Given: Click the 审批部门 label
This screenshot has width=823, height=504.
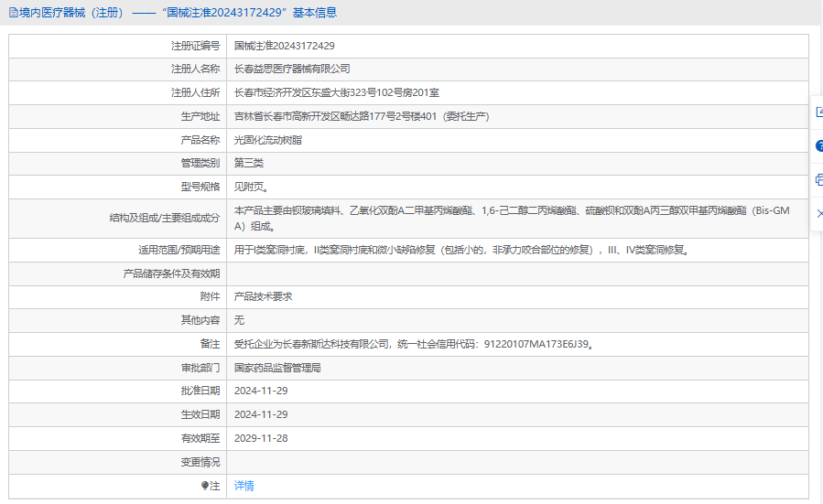Looking at the screenshot, I should 200,368.
